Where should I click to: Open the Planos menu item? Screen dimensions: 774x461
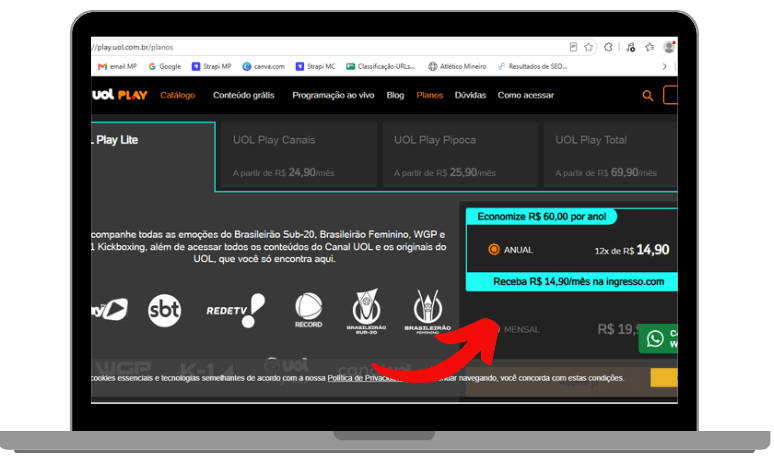click(x=429, y=95)
